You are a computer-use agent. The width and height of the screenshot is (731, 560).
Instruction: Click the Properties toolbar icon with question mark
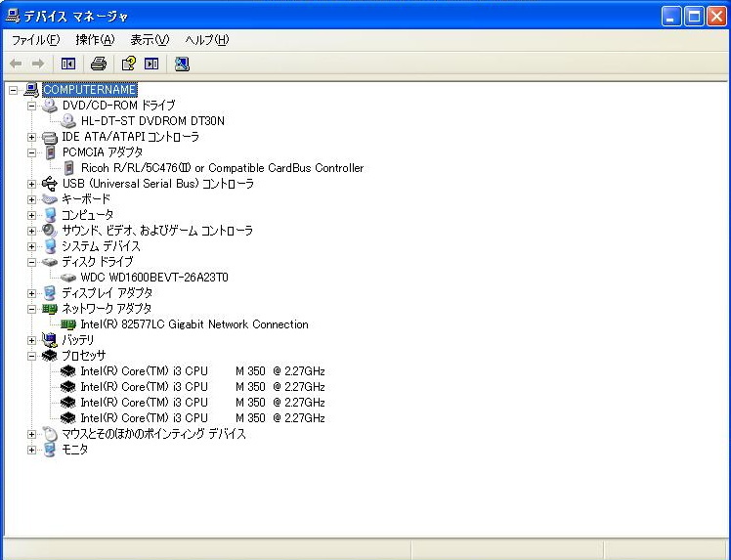[x=128, y=64]
